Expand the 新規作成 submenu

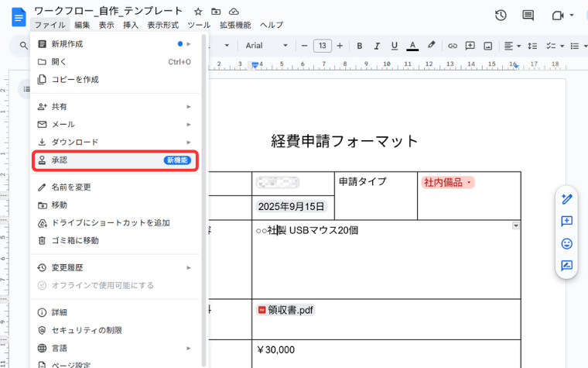point(115,44)
